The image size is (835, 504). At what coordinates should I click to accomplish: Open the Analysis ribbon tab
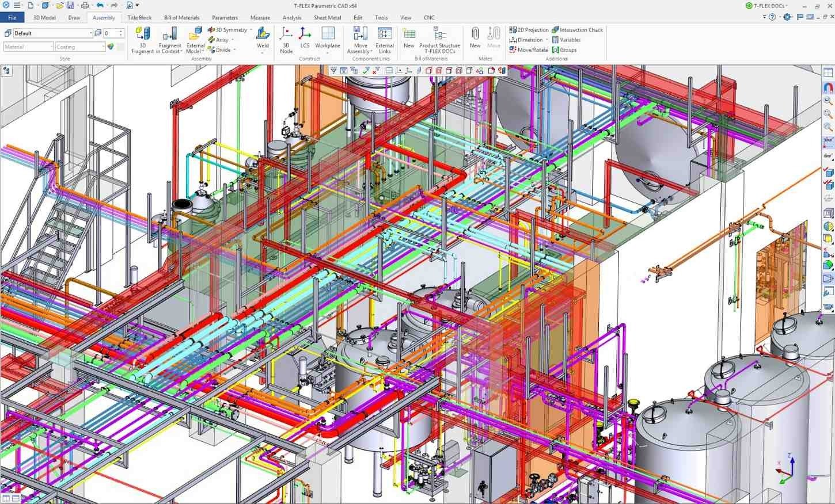(x=292, y=17)
